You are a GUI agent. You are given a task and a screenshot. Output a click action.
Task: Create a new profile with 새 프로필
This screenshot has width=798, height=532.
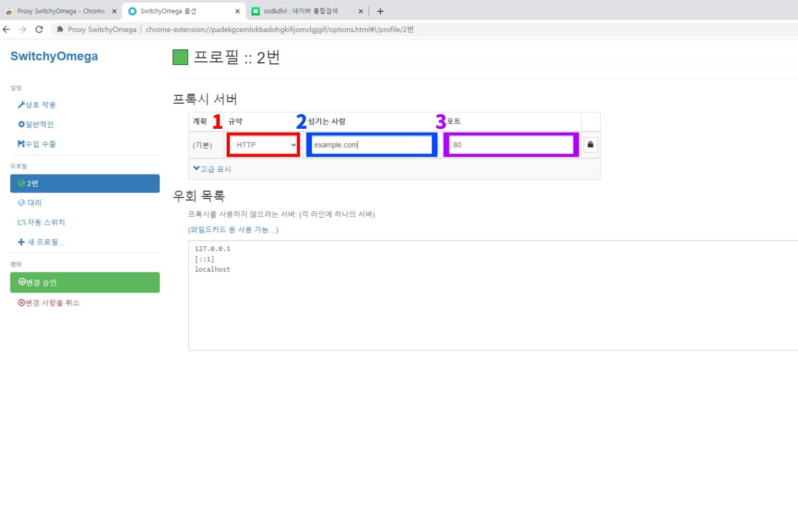coord(41,242)
